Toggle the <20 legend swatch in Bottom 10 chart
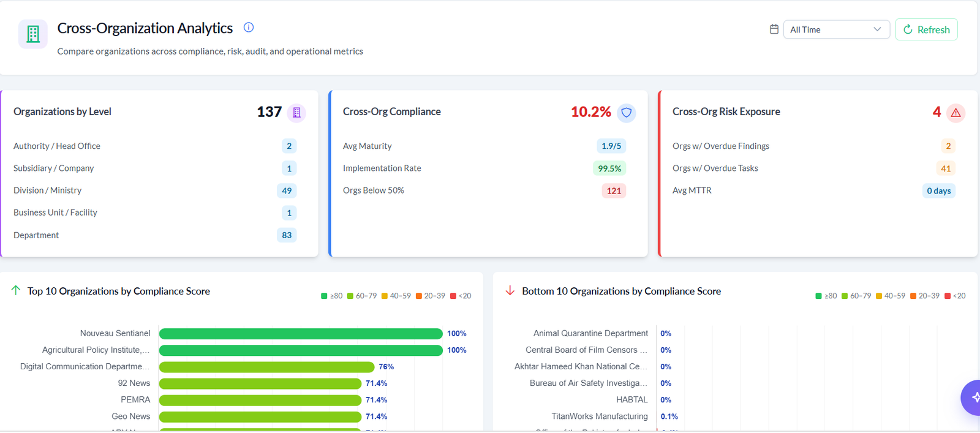Screen dimensions: 980x433 [x=948, y=296]
